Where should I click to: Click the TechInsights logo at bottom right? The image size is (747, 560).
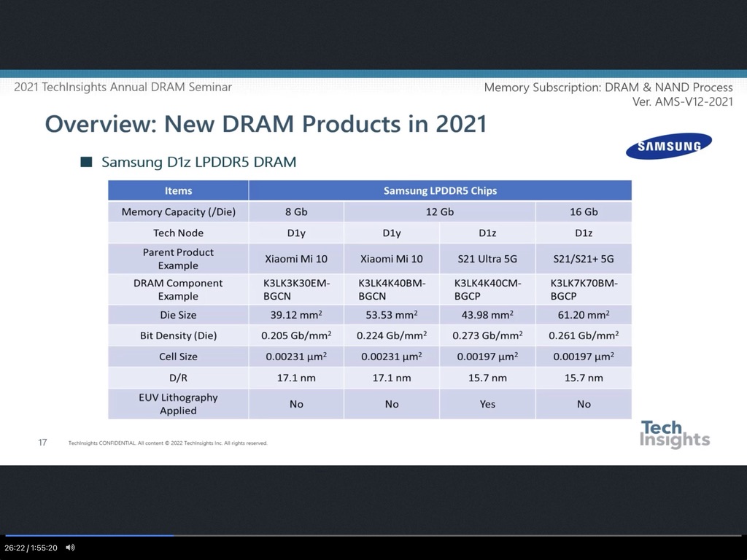(x=674, y=434)
